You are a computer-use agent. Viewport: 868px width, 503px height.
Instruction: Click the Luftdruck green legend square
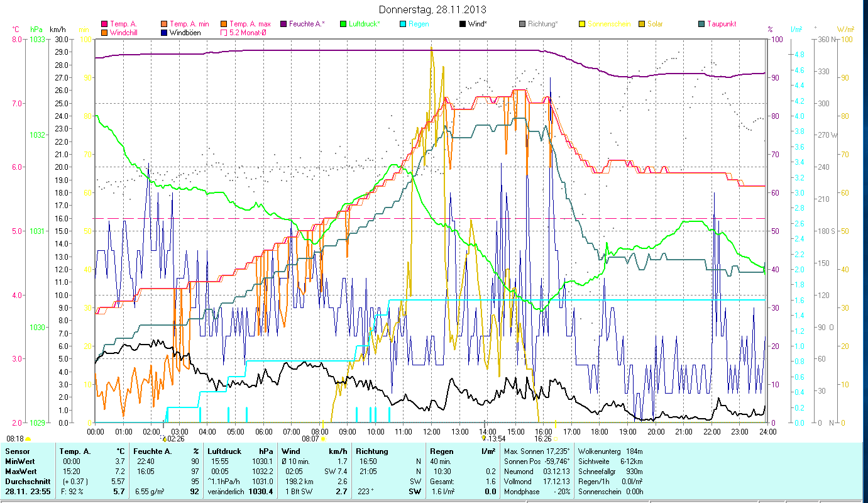pos(343,24)
